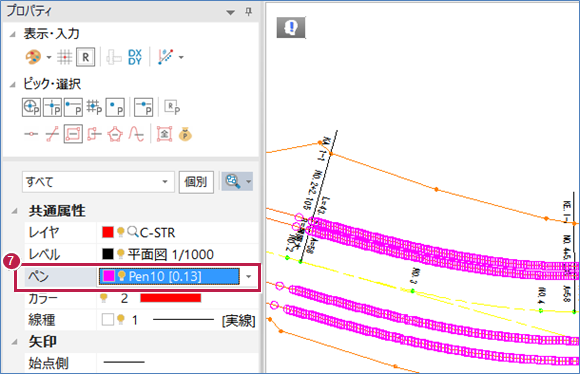Click the color palette icon
The image size is (580, 374).
[33, 57]
